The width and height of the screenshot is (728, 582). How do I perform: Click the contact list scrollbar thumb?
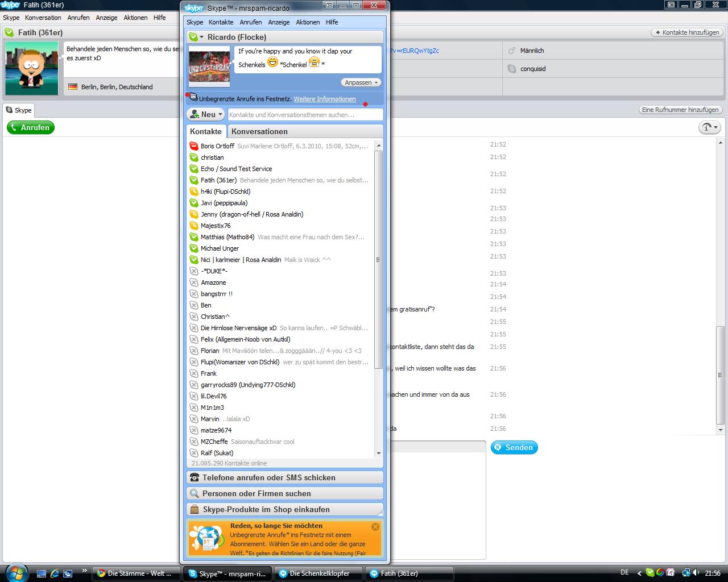[x=378, y=260]
